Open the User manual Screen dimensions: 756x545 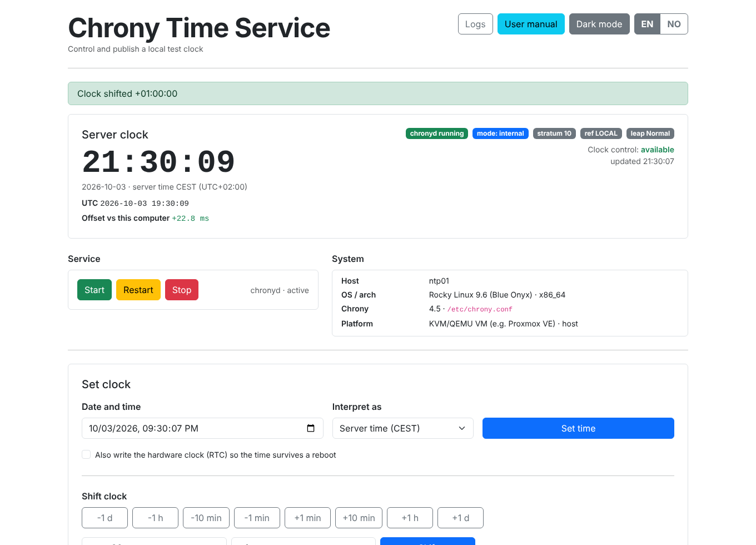tap(531, 24)
